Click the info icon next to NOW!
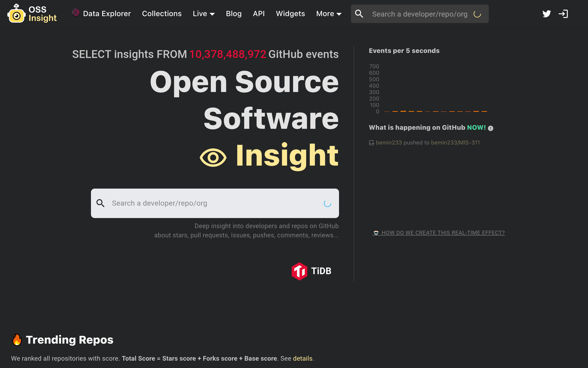This screenshot has height=368, width=588. point(491,128)
